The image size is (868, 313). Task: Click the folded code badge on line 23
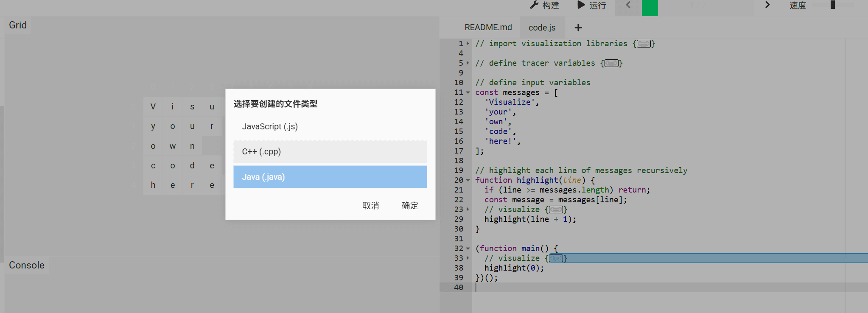click(x=556, y=210)
